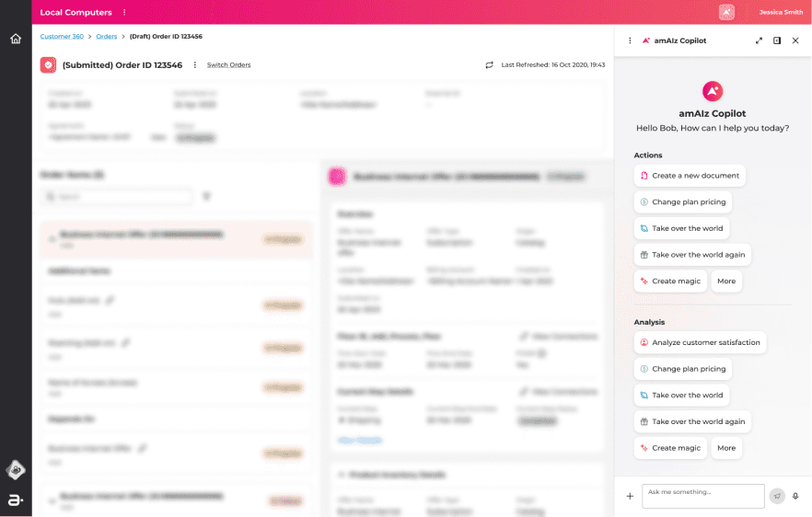Image resolution: width=812 pixels, height=517 pixels.
Task: Click Create magic under Analysis
Action: point(670,448)
